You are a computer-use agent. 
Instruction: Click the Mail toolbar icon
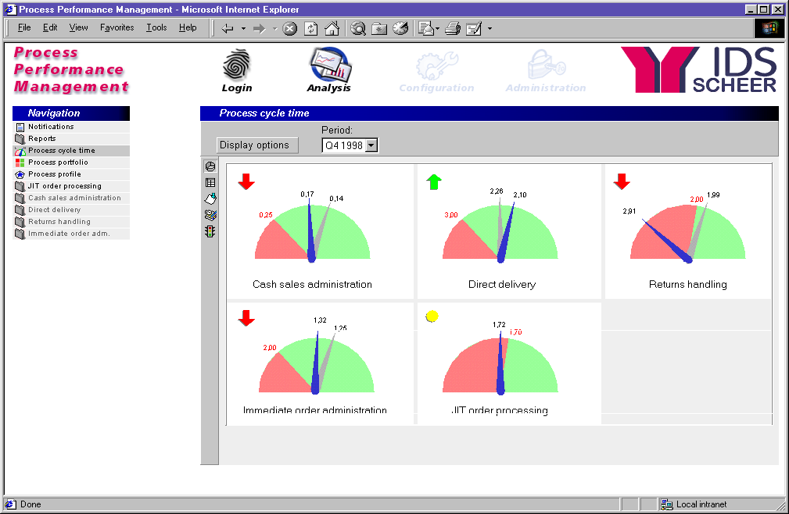point(426,29)
